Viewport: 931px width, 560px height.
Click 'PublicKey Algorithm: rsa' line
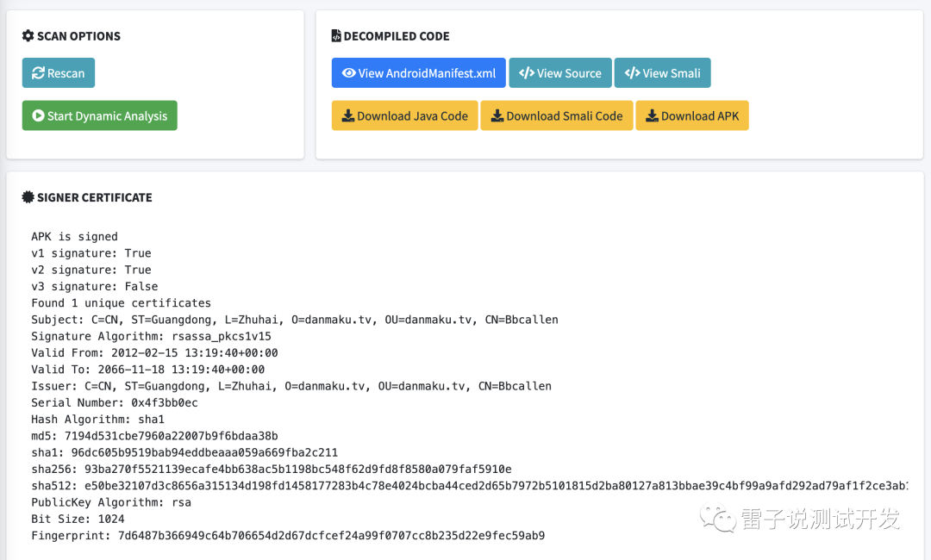tap(111, 502)
